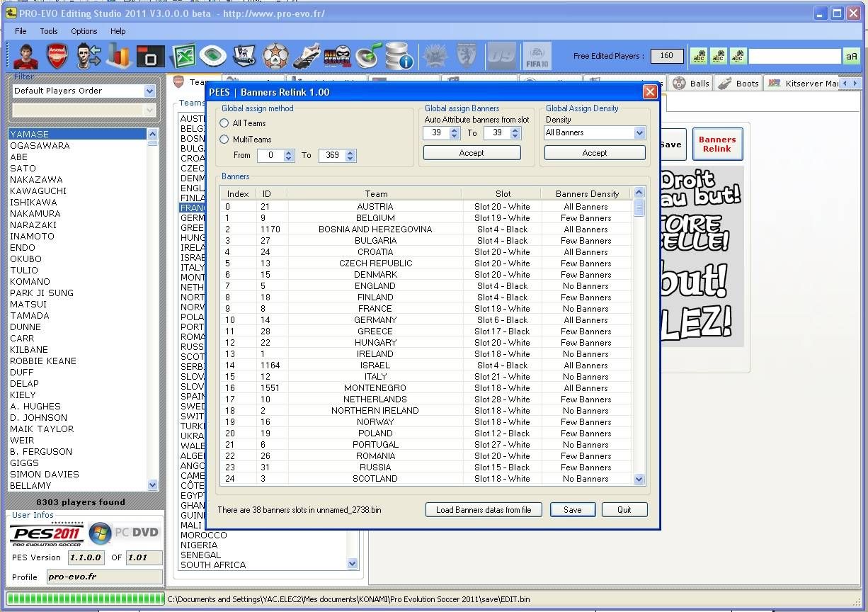
Task: Open the Kitserver toolbar icon
Action: (x=338, y=55)
